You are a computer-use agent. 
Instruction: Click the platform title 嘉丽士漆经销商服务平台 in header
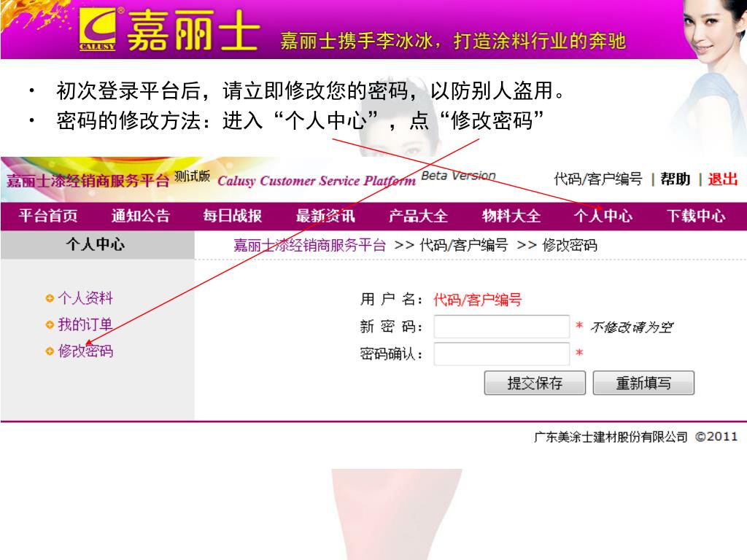[88, 181]
